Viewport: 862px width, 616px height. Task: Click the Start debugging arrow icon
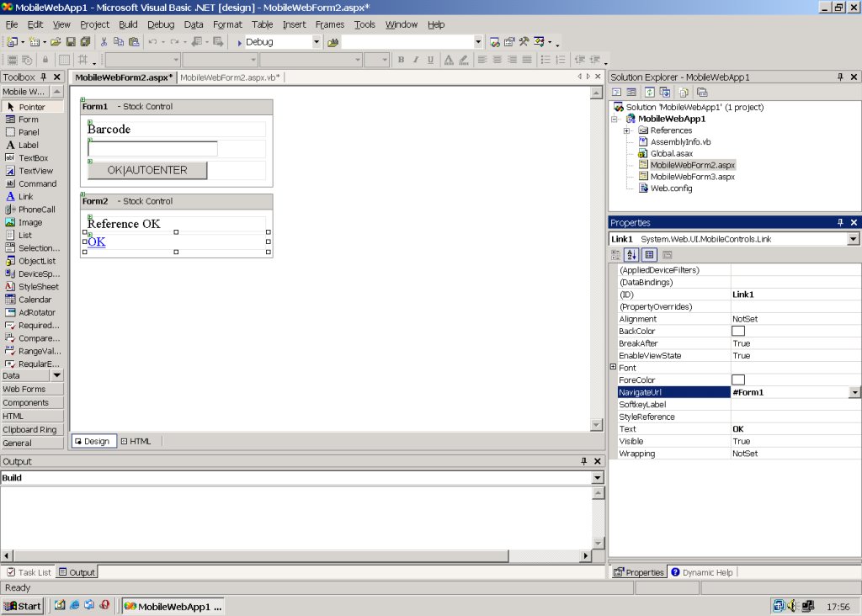[x=239, y=42]
